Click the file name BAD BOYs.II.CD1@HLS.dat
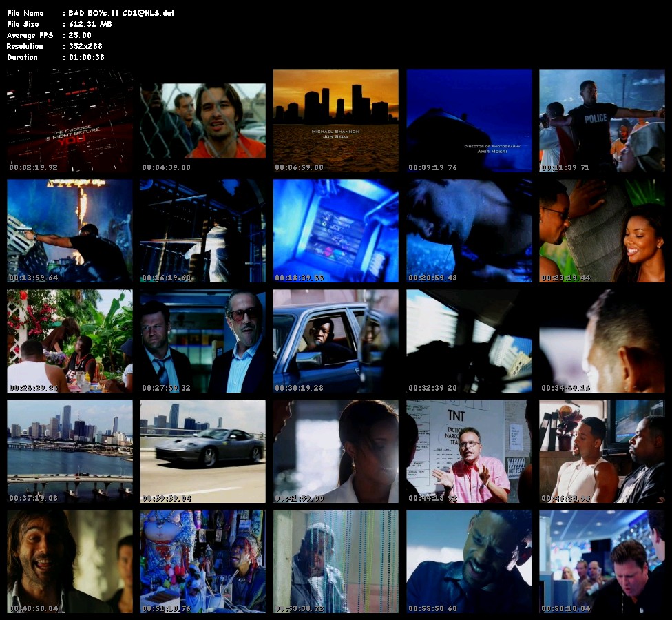672x620 pixels. pyautogui.click(x=122, y=13)
